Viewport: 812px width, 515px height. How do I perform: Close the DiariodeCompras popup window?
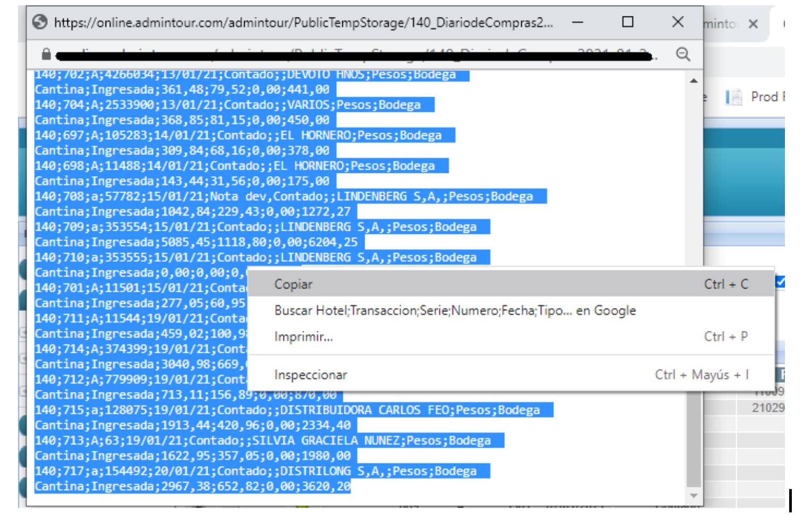coord(677,22)
